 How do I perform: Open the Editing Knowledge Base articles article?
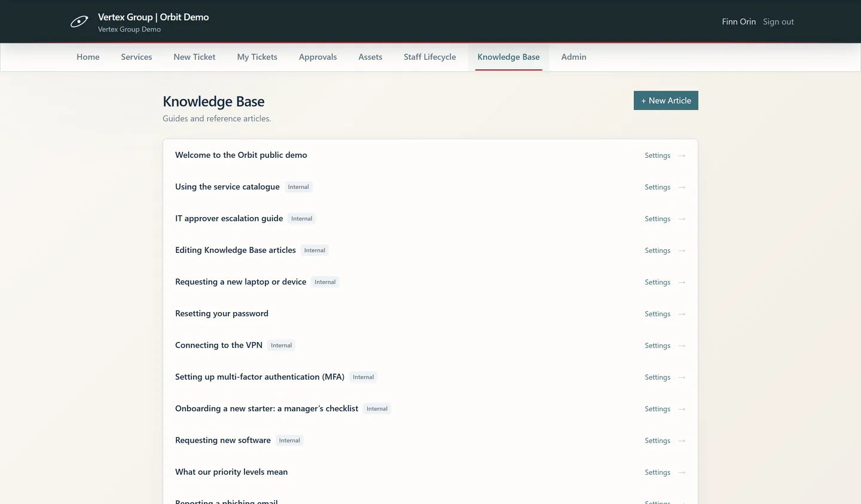tap(236, 250)
